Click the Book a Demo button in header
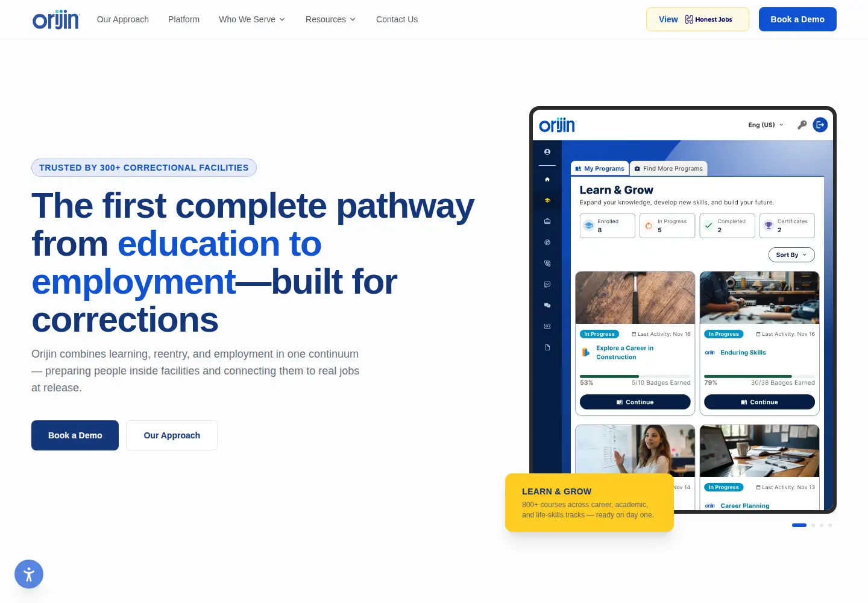Screen dimensions: 868x603 (x=797, y=19)
